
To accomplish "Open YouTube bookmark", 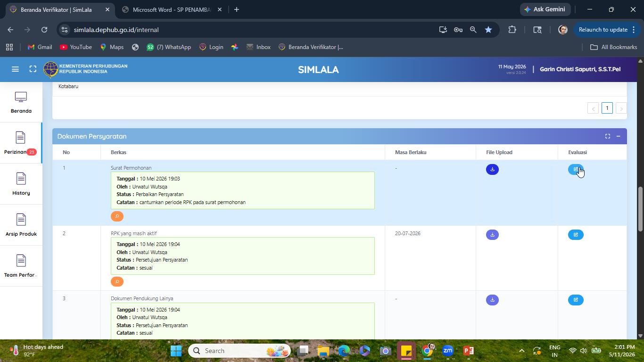I will tap(76, 47).
